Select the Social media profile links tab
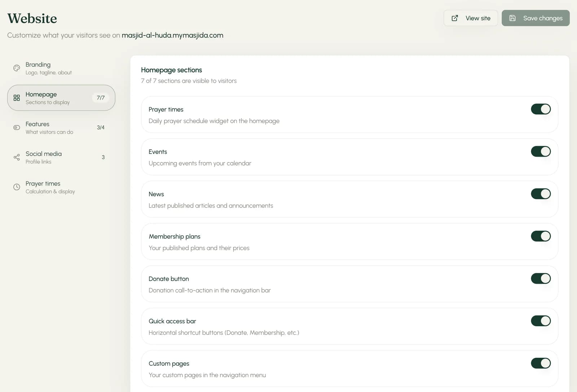Screen dimensions: 577x392 pos(61,157)
